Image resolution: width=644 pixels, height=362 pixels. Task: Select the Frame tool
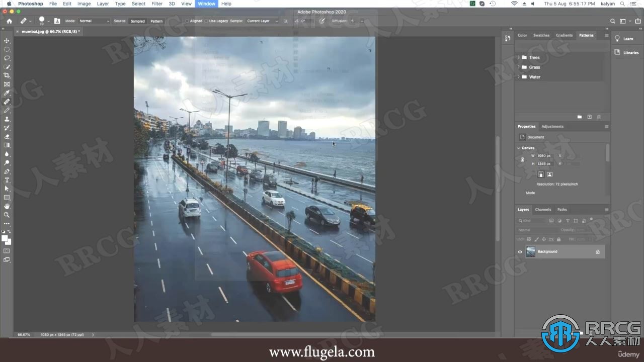pos(7,84)
